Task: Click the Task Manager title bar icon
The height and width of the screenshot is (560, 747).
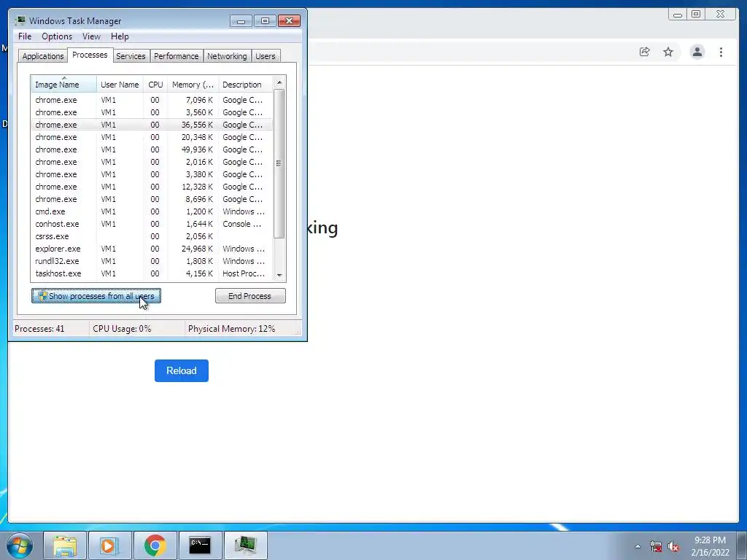Action: [20, 20]
